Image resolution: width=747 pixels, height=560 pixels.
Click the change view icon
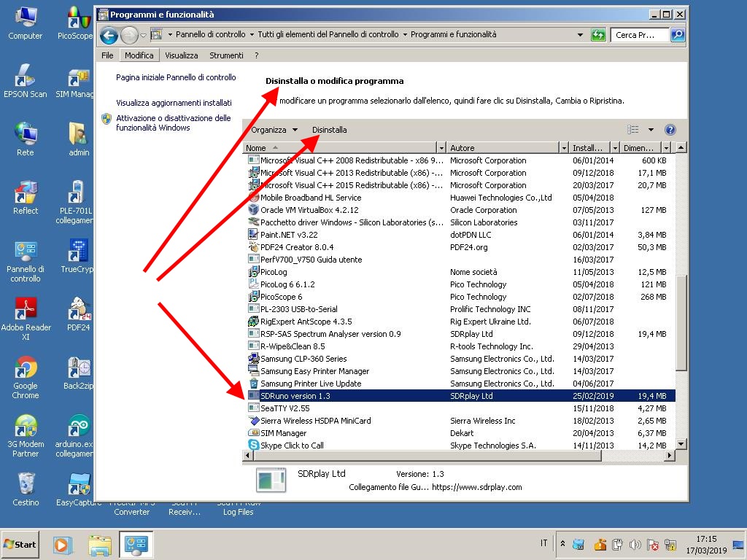point(632,130)
